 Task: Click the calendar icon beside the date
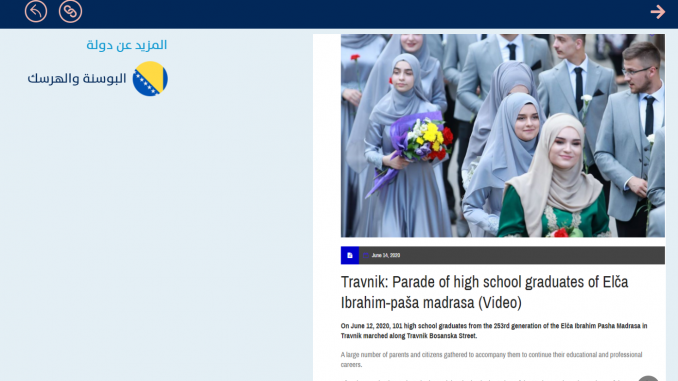point(366,256)
